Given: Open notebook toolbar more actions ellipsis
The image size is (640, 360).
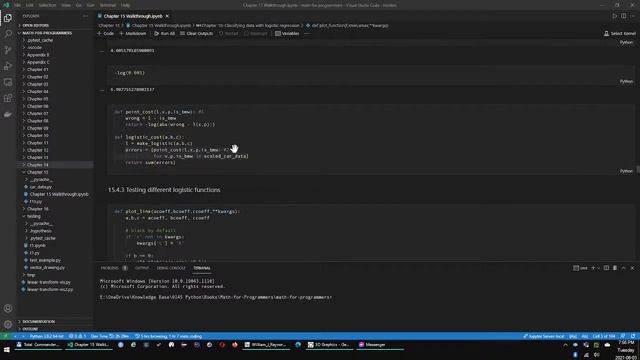Looking at the screenshot, I should coord(307,33).
